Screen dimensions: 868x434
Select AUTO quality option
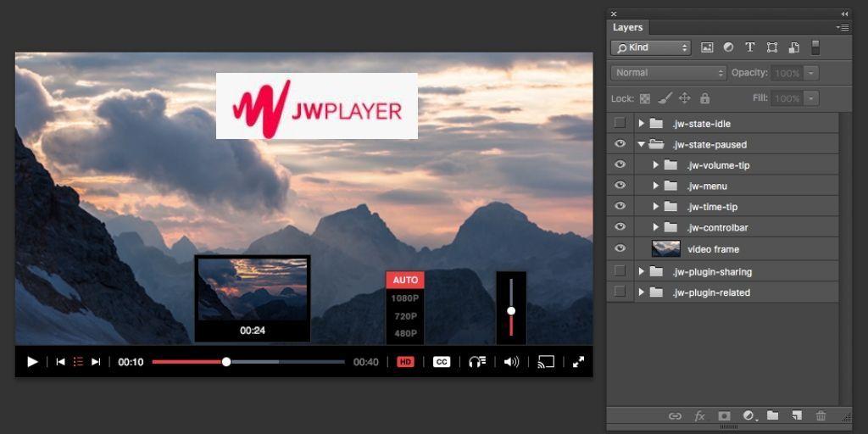point(405,280)
